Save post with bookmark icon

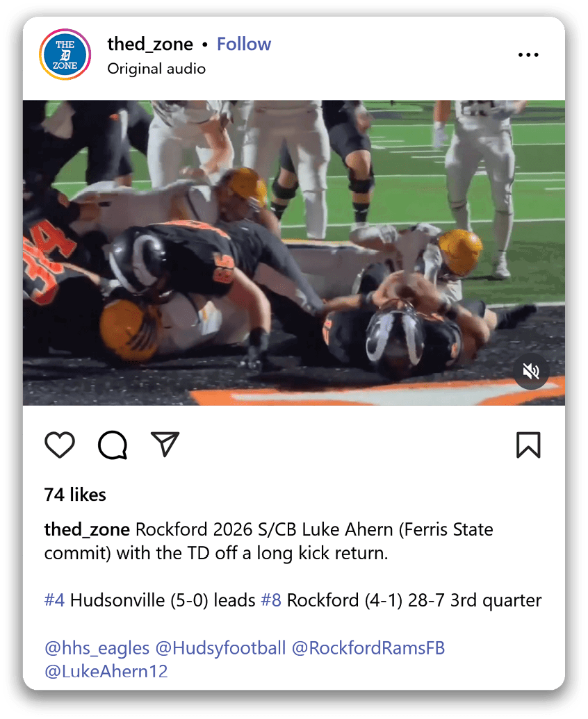(x=528, y=445)
